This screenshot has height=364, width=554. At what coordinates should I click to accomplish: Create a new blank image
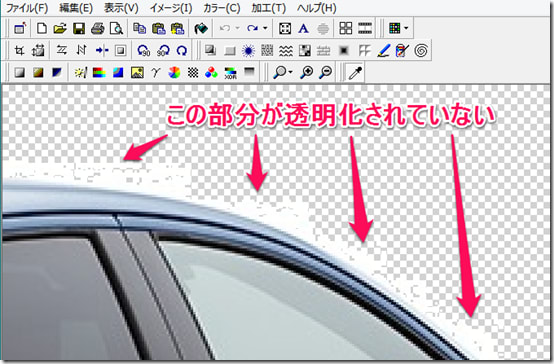tap(42, 28)
